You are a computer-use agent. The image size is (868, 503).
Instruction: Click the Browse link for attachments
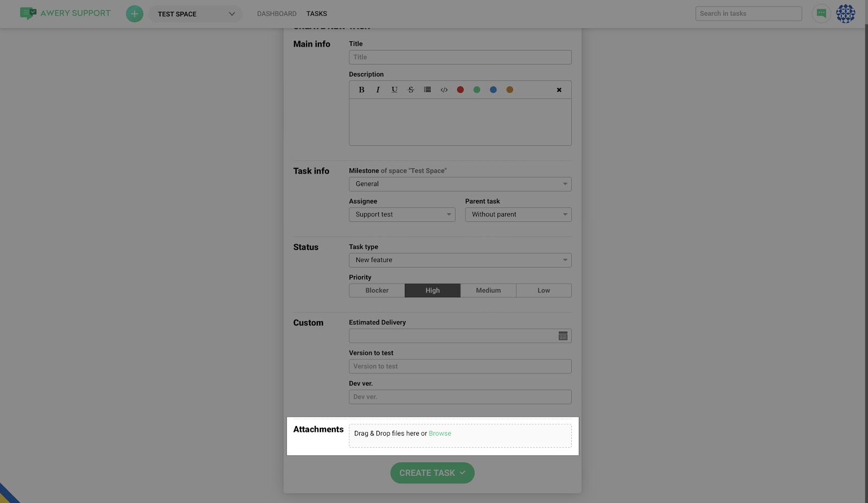pyautogui.click(x=439, y=434)
